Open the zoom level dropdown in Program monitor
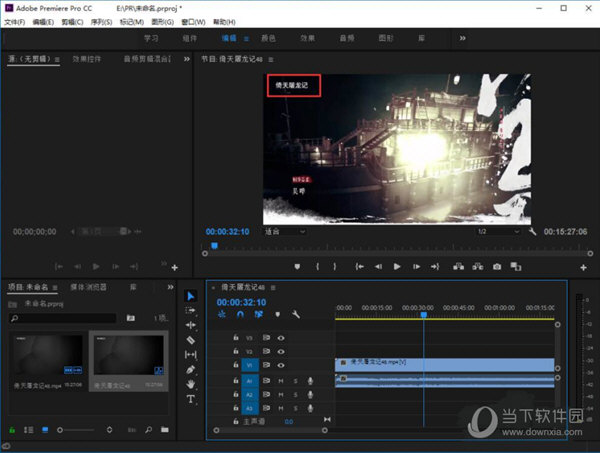Screen dimensions: 600x453 tap(285, 231)
